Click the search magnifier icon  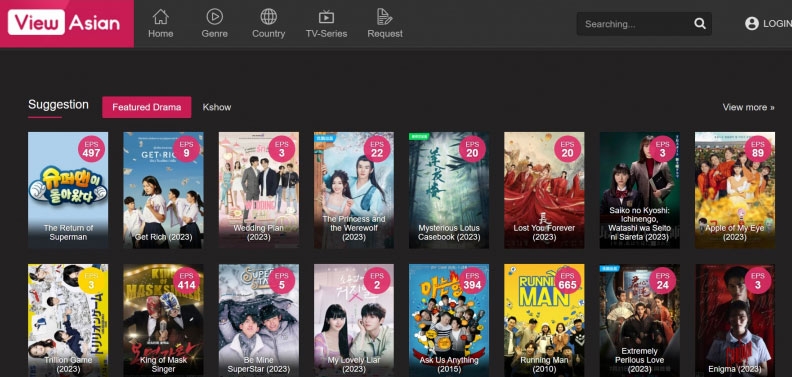(700, 24)
